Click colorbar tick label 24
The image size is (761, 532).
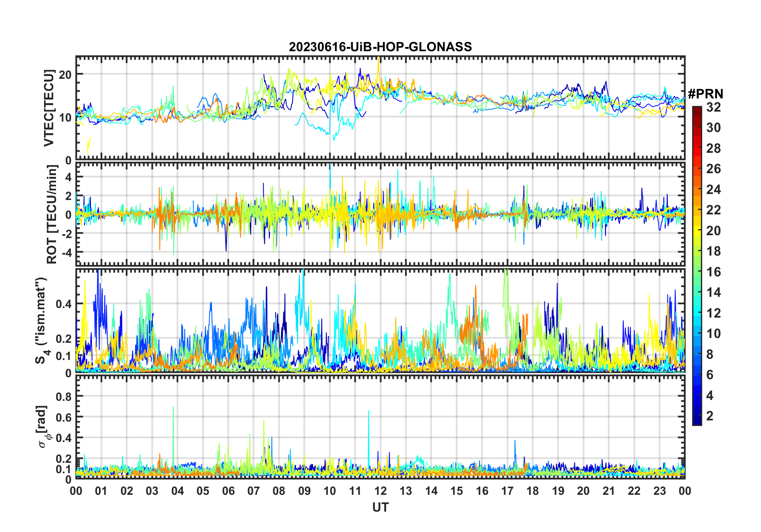tap(713, 189)
